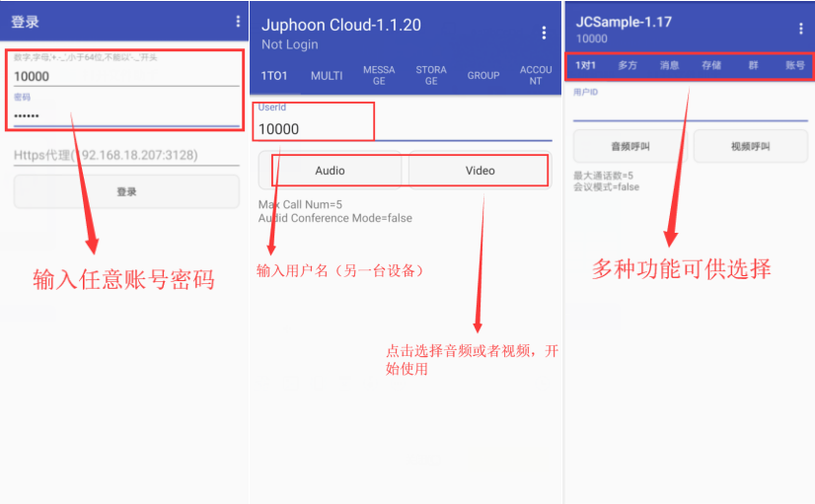
Task: Click the Not Login status text
Action: pos(289,44)
